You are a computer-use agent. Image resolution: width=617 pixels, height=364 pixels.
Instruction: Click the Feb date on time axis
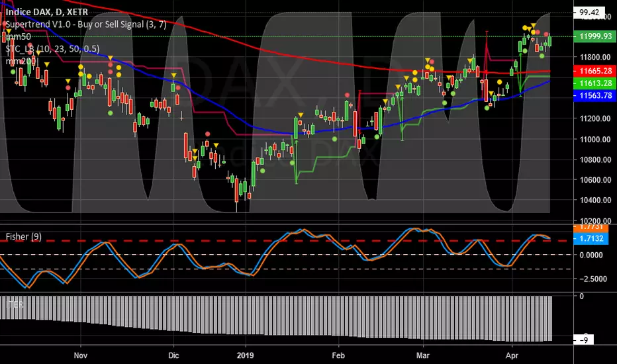338,355
